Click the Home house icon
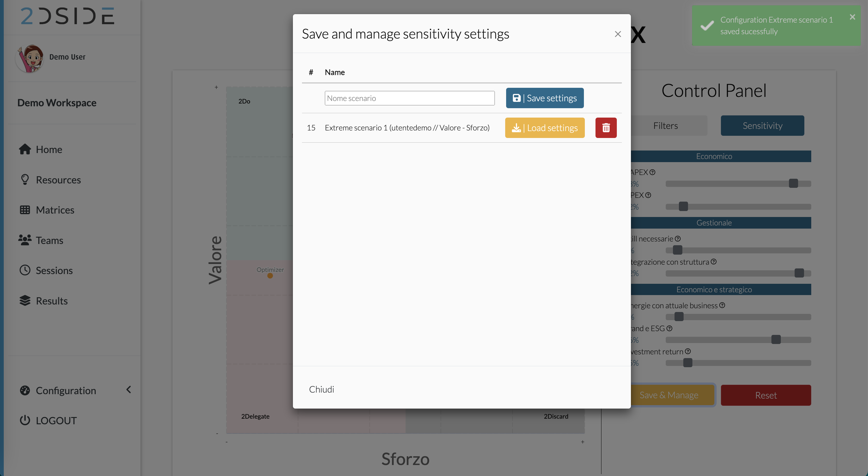This screenshot has height=476, width=868. coord(25,149)
